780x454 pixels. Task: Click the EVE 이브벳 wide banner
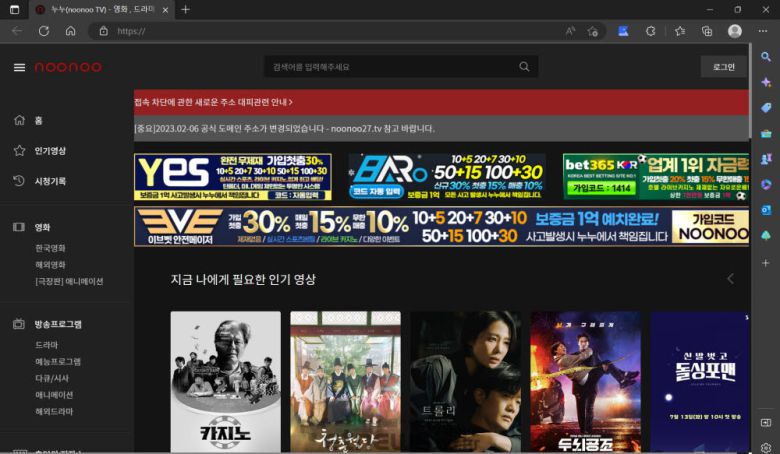(441, 227)
